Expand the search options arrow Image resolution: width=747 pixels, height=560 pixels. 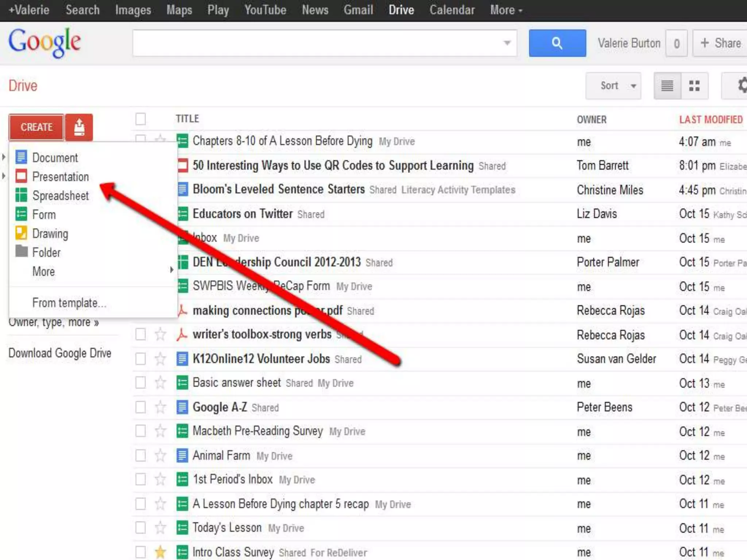click(507, 43)
